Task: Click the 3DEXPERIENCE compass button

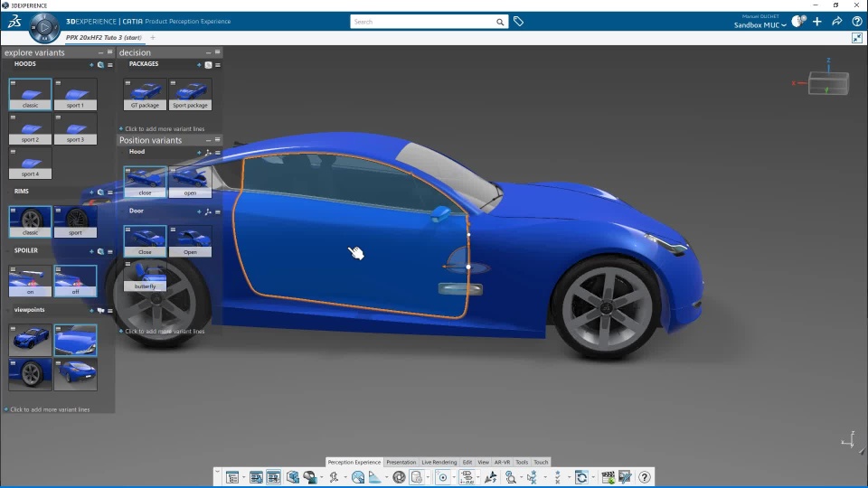Action: pyautogui.click(x=43, y=29)
